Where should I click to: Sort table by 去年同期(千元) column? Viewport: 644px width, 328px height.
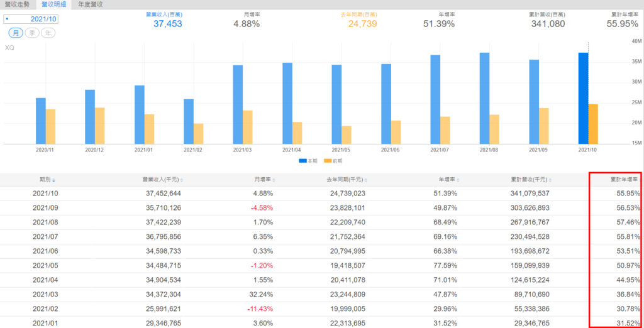[x=347, y=180]
